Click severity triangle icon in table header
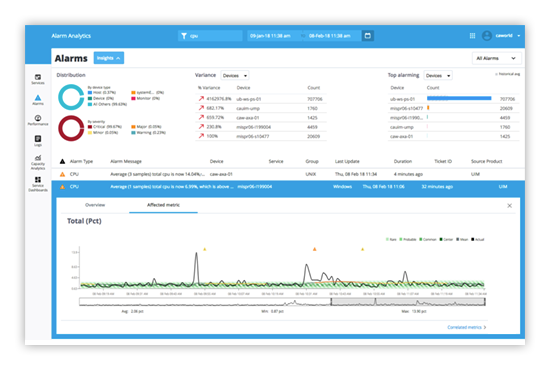 [x=62, y=161]
